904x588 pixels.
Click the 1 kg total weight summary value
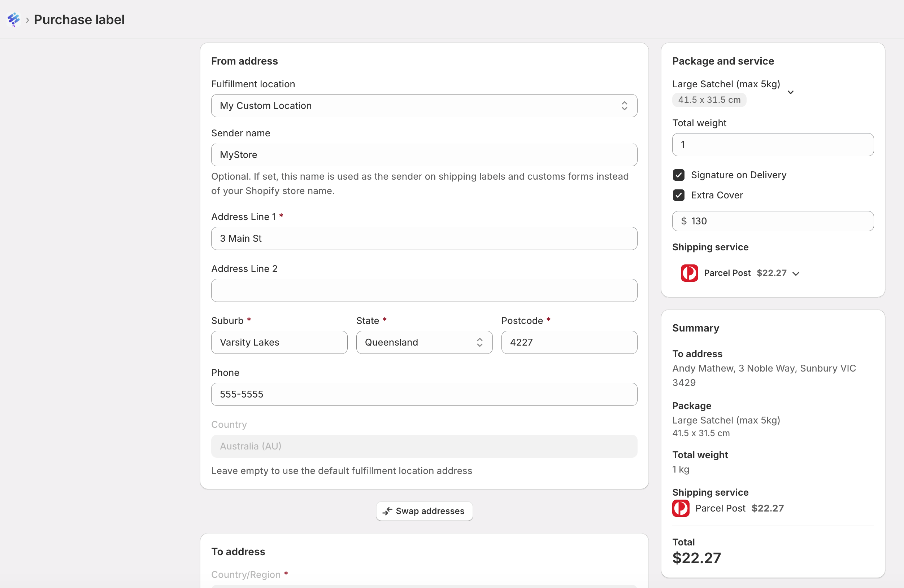(x=681, y=470)
